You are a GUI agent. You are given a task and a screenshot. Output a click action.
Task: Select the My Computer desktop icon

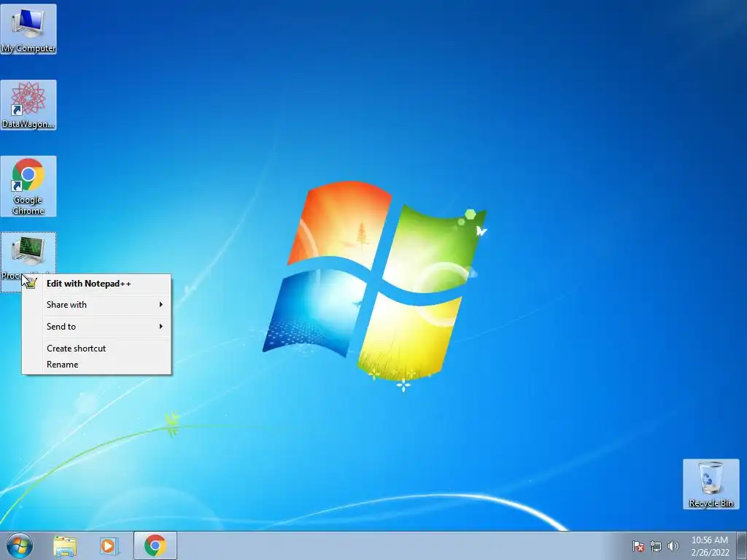(28, 29)
